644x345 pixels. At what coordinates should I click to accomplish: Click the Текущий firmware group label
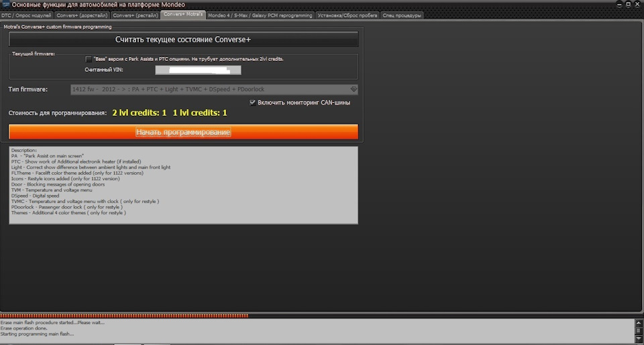[34, 54]
